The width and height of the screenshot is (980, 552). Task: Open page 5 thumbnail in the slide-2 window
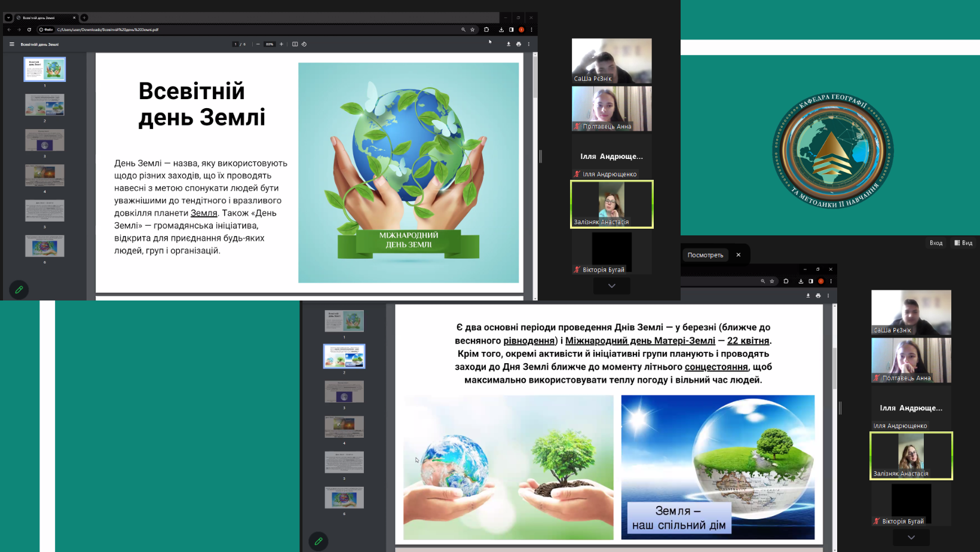pos(344,462)
